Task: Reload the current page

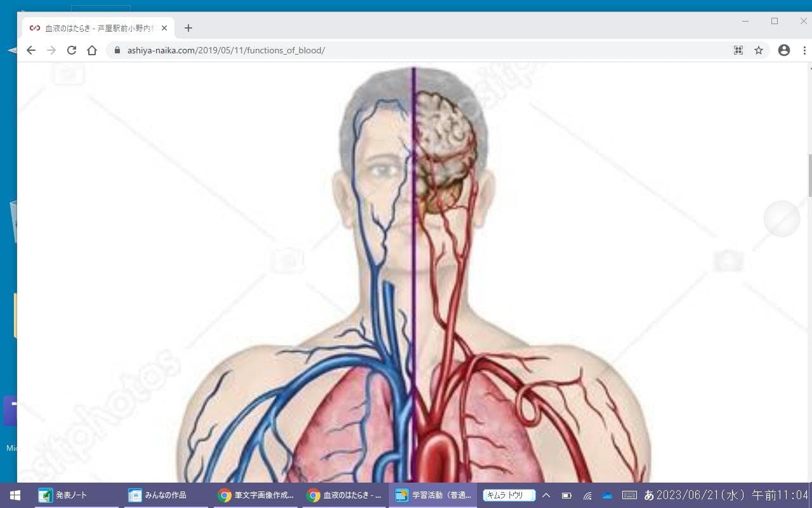Action: 72,50
